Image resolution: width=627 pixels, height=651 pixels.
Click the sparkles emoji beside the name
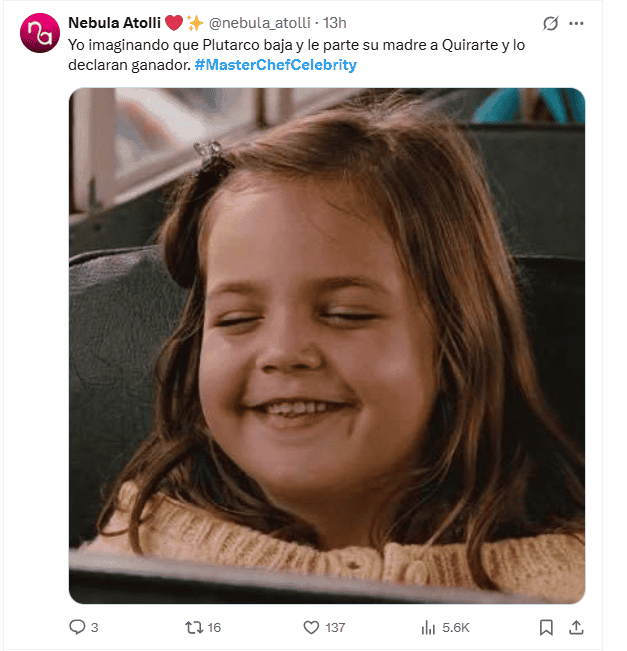(x=195, y=23)
